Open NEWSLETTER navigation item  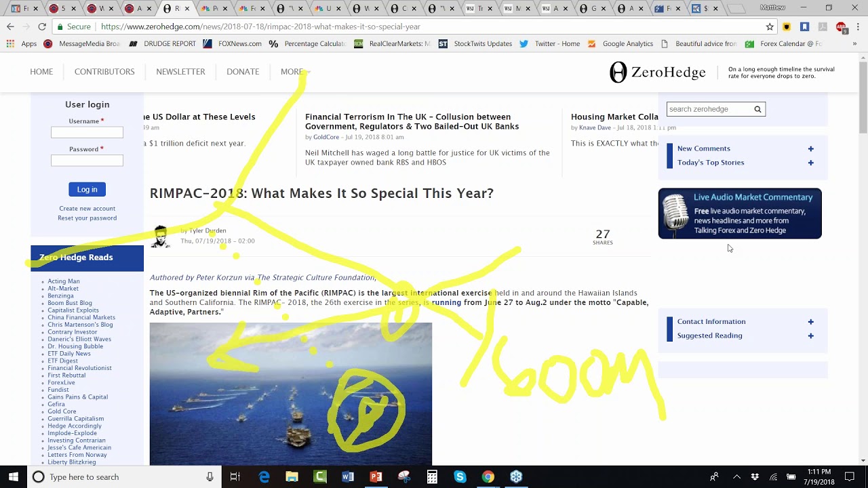click(180, 72)
